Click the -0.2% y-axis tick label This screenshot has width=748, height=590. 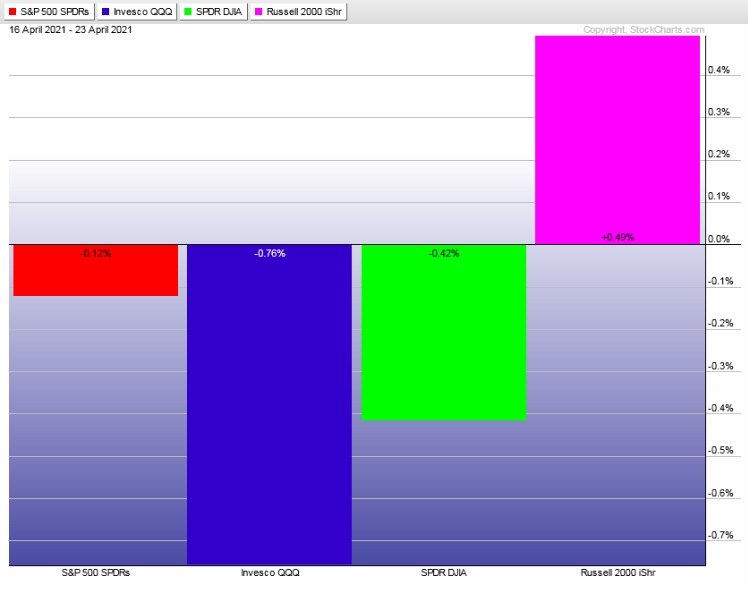[720, 323]
